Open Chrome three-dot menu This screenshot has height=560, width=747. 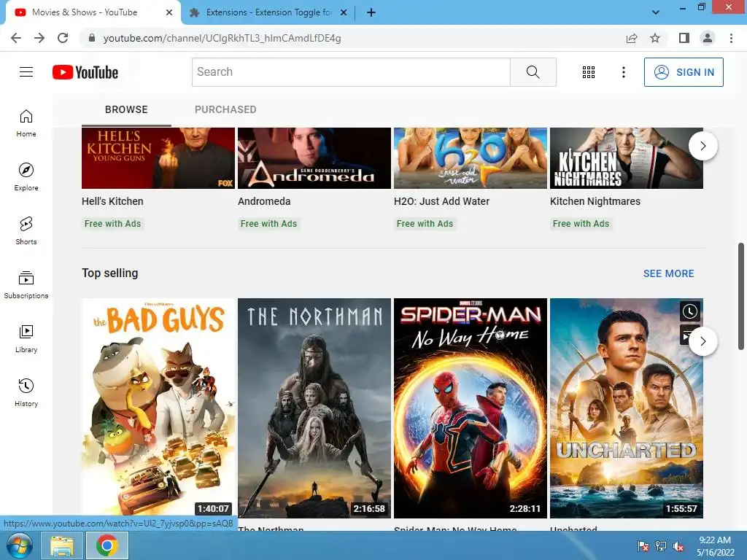[731, 38]
